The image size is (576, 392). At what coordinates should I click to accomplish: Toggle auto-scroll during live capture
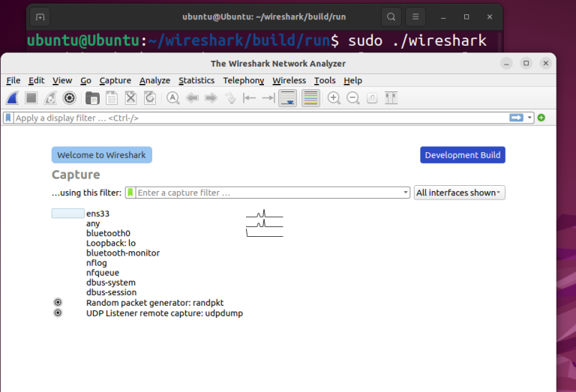click(x=286, y=97)
